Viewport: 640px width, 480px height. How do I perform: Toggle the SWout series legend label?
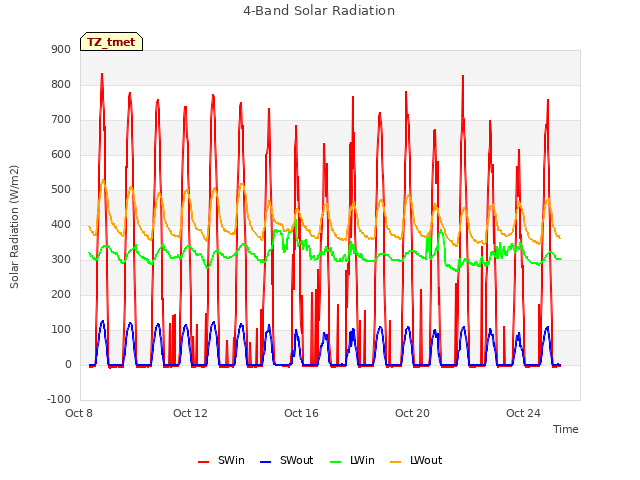click(296, 460)
